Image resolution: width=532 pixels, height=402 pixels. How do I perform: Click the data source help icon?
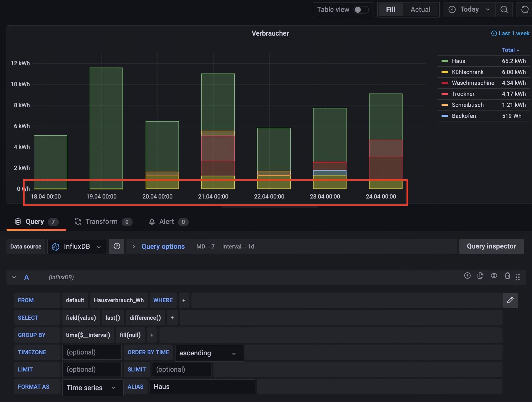(x=117, y=247)
